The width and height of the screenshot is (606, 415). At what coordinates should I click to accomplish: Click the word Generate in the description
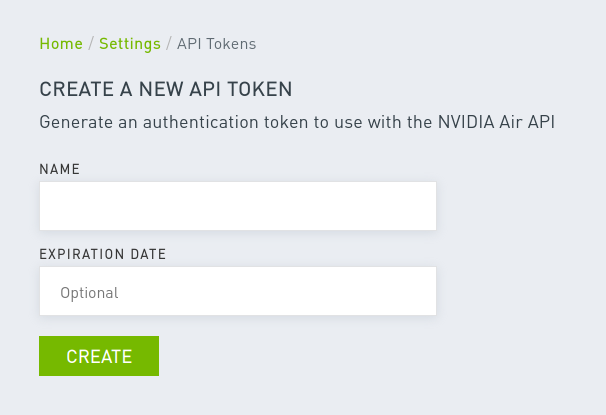75,122
